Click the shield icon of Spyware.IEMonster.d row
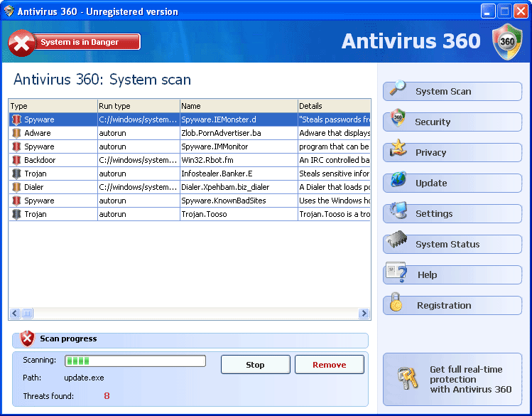This screenshot has height=416, width=532. (16, 119)
